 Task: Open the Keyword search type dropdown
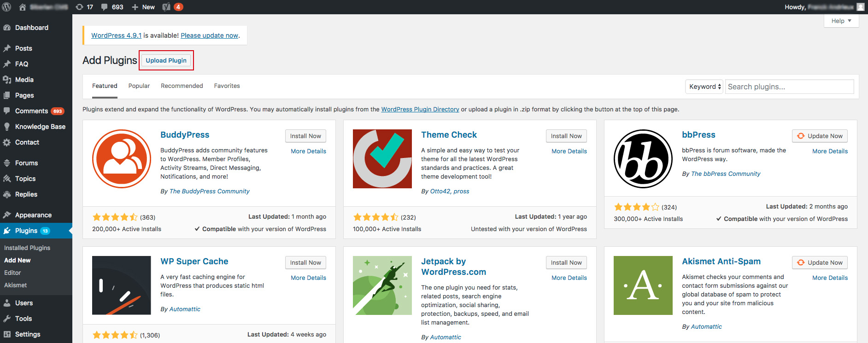pyautogui.click(x=704, y=87)
